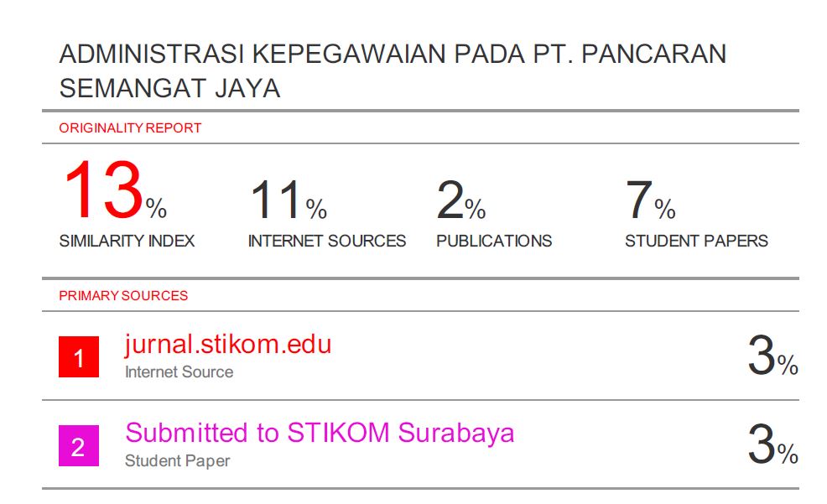Click the 3% match for jurnal.stikom.edu
The width and height of the screenshot is (827, 504).
(772, 356)
